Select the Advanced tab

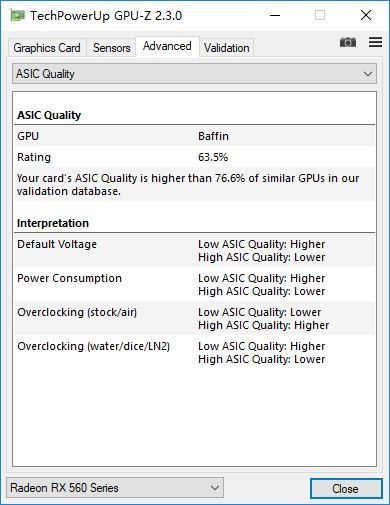(x=167, y=46)
